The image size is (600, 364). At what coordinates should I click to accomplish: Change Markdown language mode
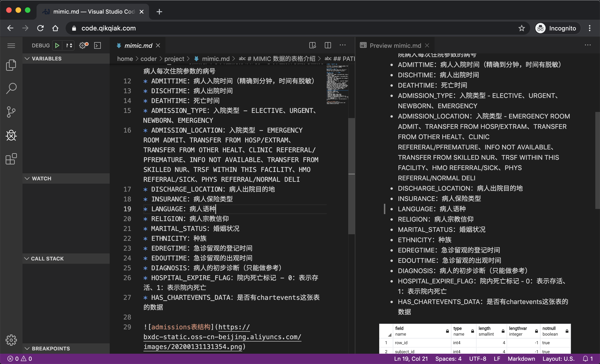(x=521, y=359)
